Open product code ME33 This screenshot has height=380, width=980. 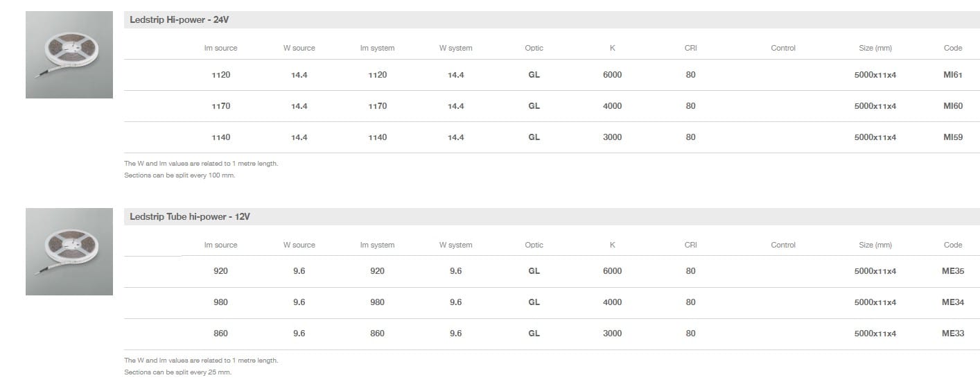(952, 334)
